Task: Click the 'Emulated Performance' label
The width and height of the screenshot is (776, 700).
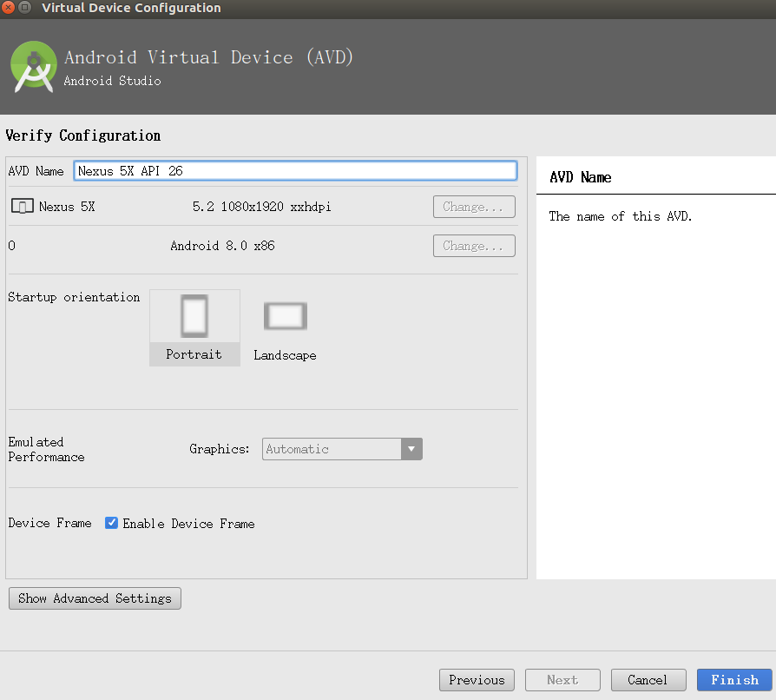Action: [x=47, y=450]
